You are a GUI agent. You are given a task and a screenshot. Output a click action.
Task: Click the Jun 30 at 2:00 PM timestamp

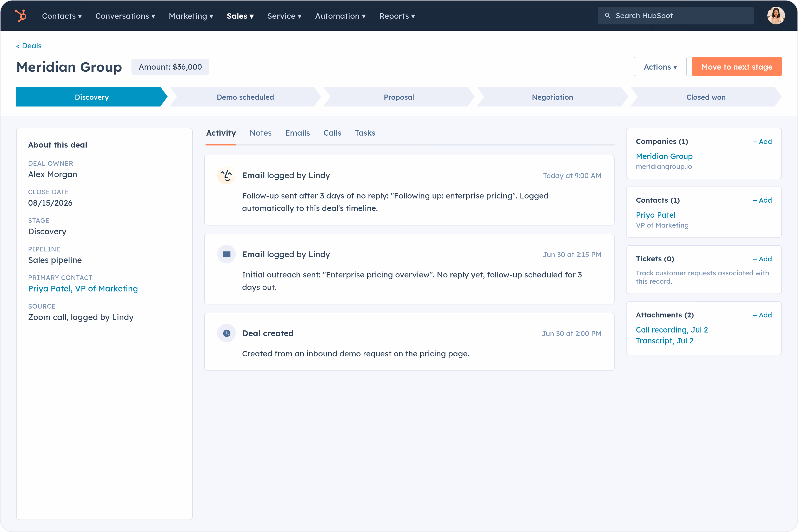[571, 334]
